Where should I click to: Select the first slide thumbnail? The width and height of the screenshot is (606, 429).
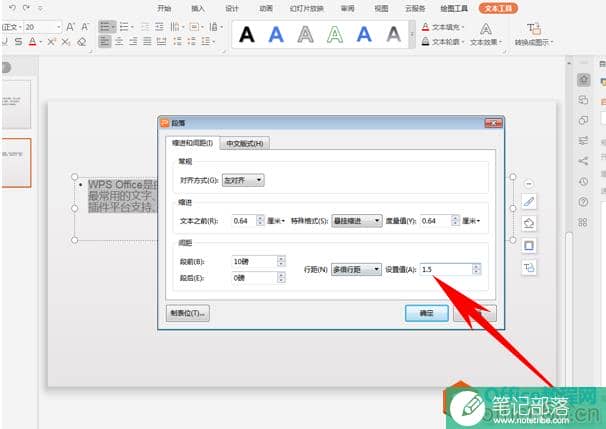click(15, 104)
